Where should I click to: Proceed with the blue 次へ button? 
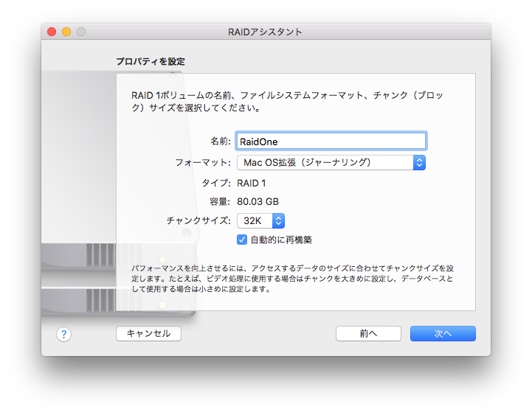click(443, 334)
